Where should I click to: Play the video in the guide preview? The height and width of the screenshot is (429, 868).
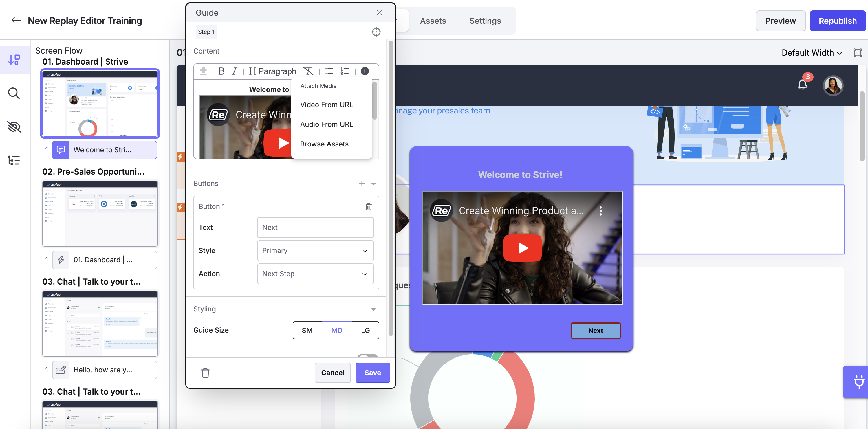tap(522, 248)
